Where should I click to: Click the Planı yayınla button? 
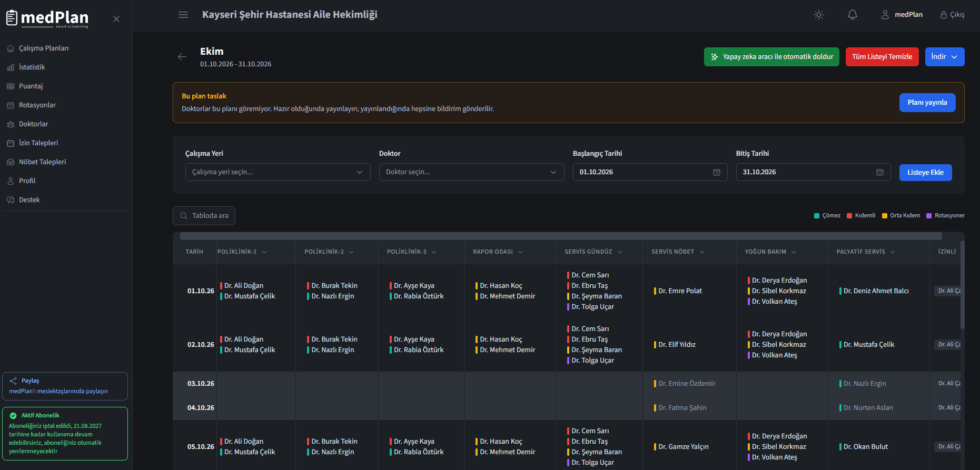pos(927,103)
